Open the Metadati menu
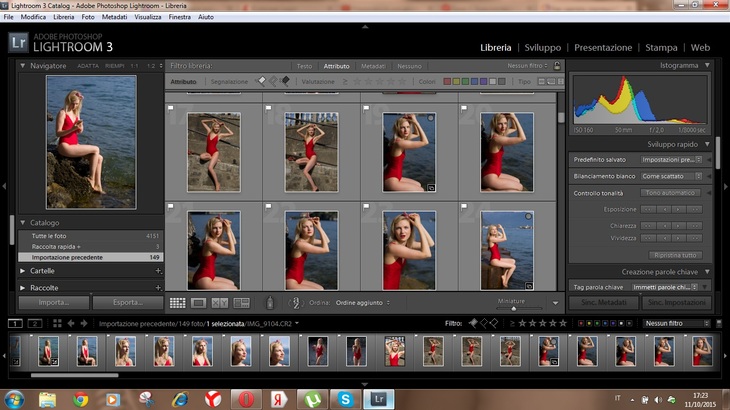 click(x=115, y=17)
